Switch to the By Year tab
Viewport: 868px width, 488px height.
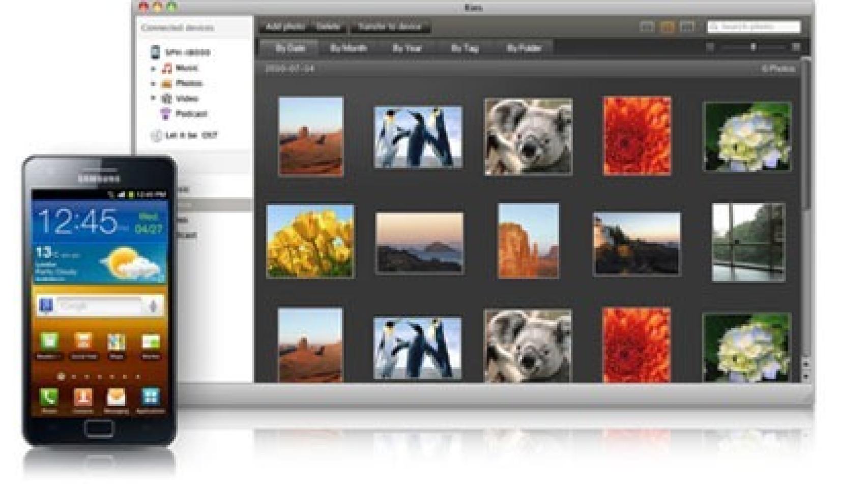(x=407, y=48)
